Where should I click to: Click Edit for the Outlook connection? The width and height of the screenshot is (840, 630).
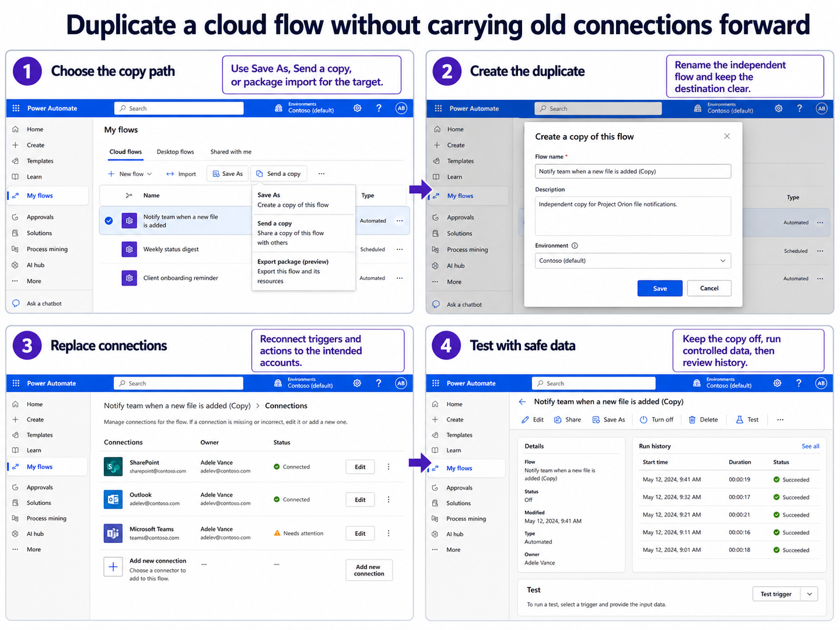[360, 499]
